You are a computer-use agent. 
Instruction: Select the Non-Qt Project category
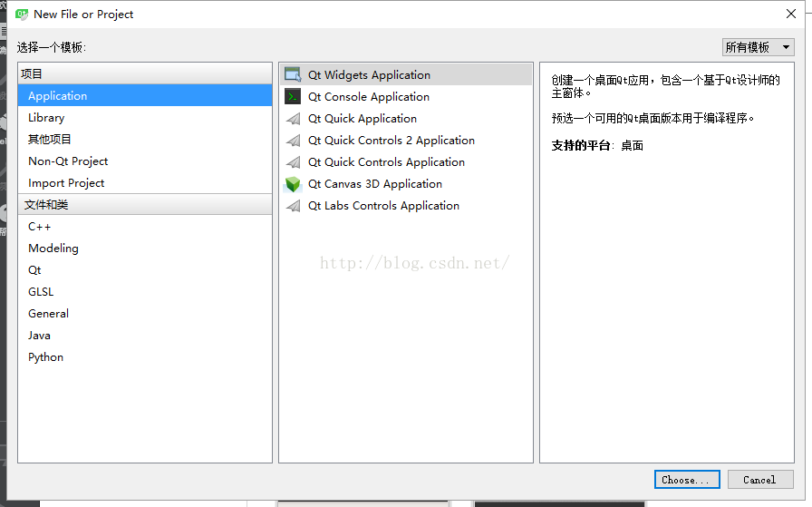(145, 161)
